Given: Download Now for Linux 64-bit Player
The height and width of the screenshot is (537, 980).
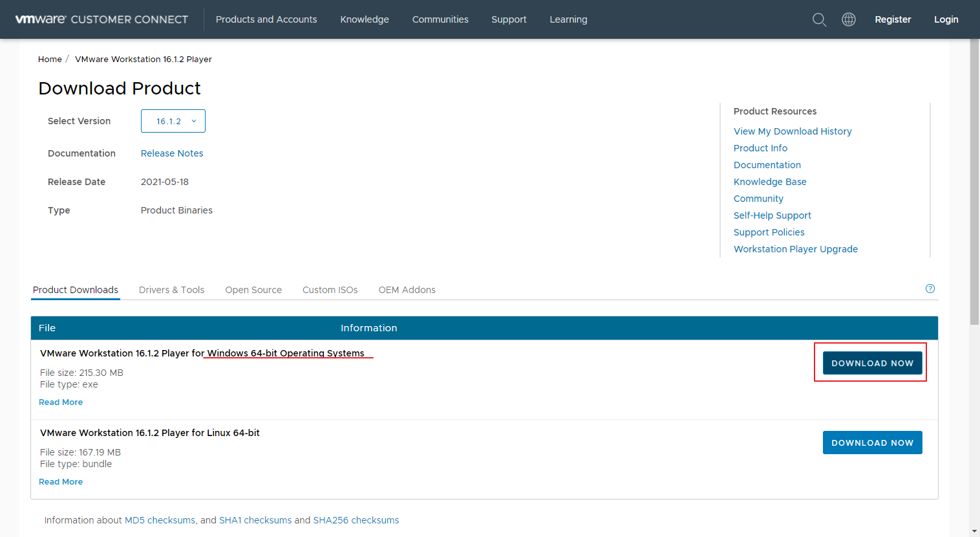Looking at the screenshot, I should pos(872,443).
